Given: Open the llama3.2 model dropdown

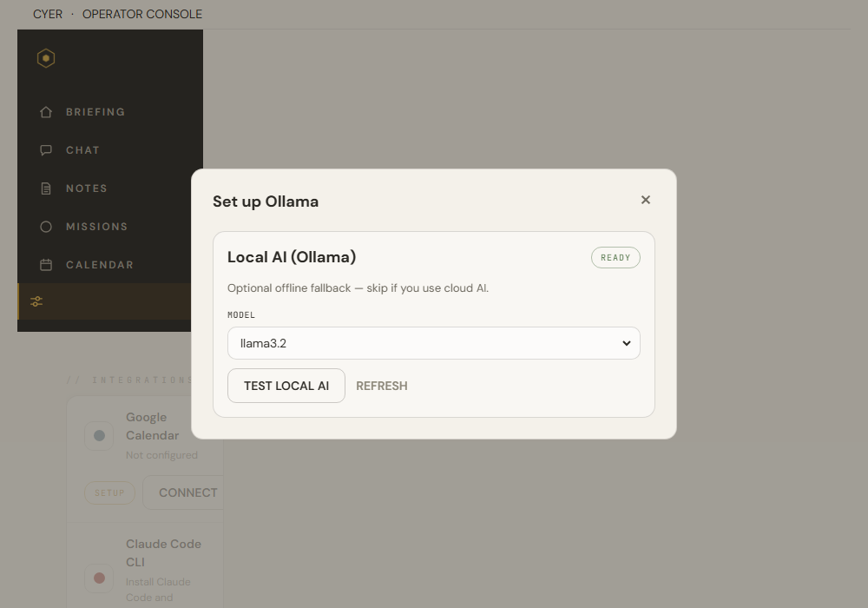Looking at the screenshot, I should click(433, 343).
